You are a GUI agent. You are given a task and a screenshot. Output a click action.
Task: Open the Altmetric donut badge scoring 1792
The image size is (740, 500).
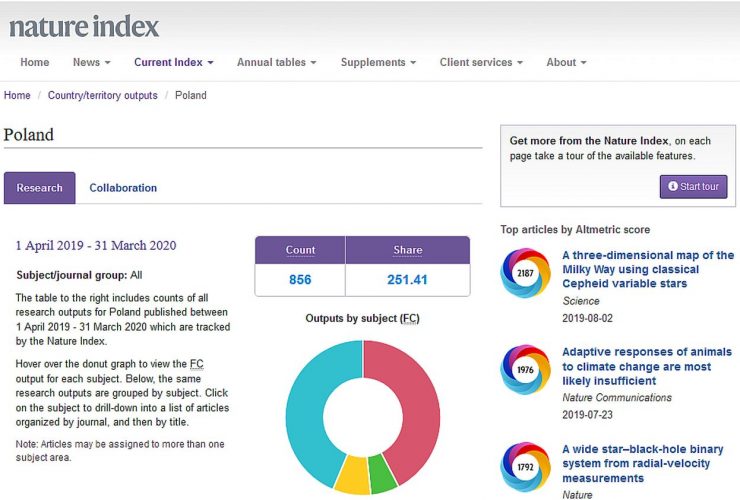tap(525, 467)
